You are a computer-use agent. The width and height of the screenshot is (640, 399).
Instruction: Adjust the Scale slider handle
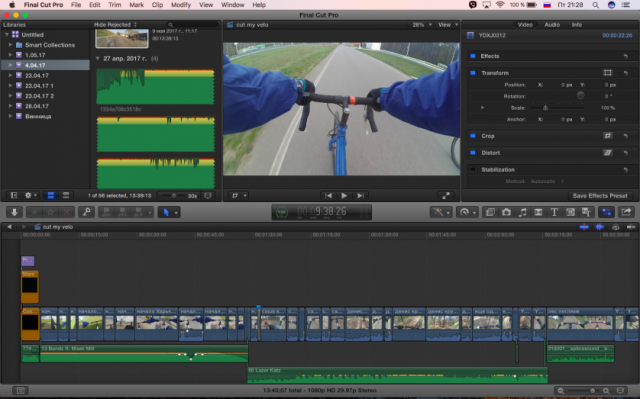click(545, 108)
